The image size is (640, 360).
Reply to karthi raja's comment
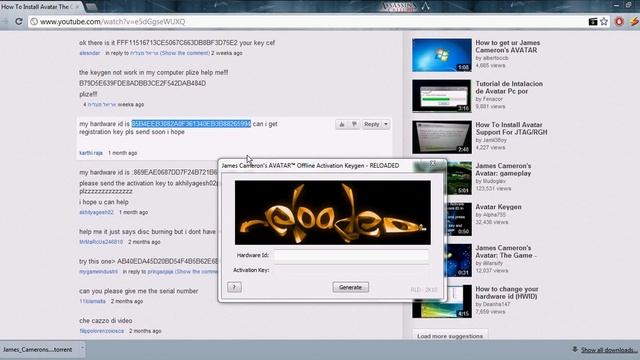[x=371, y=124]
